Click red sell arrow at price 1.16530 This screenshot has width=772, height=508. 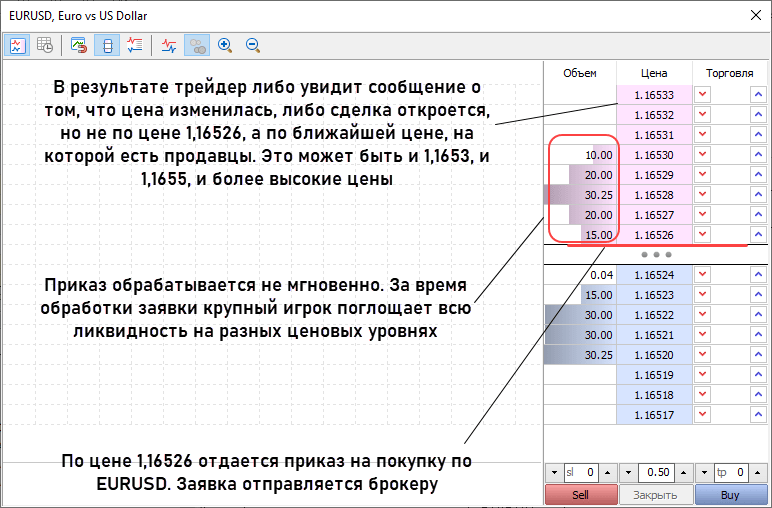(703, 155)
